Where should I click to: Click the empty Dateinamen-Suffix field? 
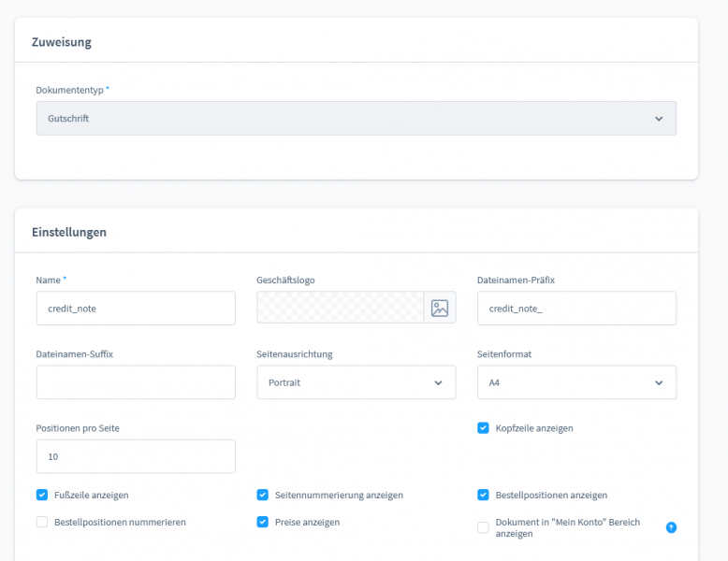tap(136, 382)
